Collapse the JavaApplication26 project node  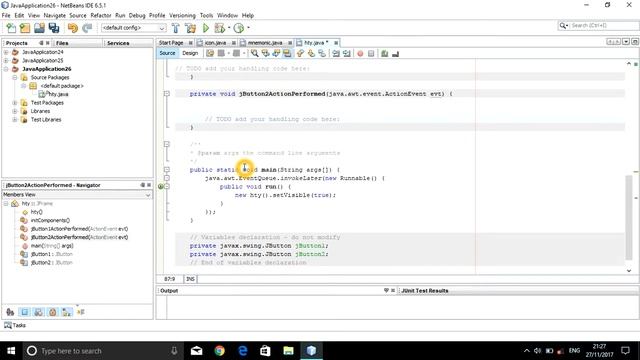(6, 69)
